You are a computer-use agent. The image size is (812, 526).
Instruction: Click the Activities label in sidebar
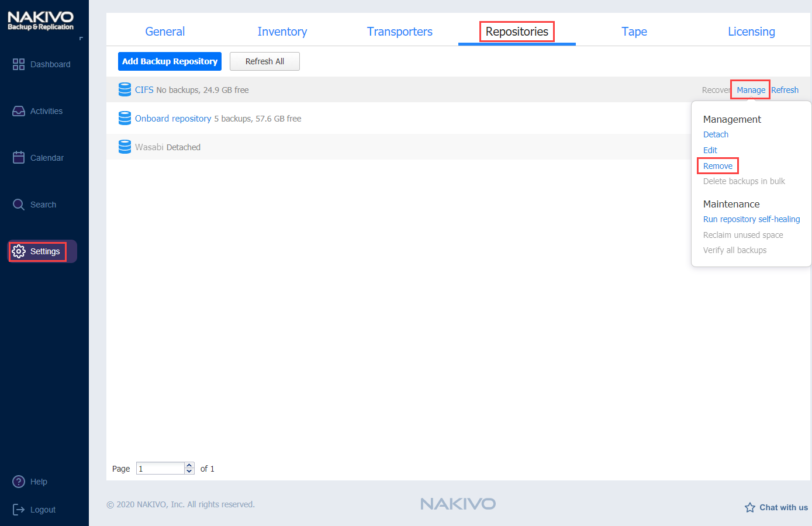click(46, 111)
